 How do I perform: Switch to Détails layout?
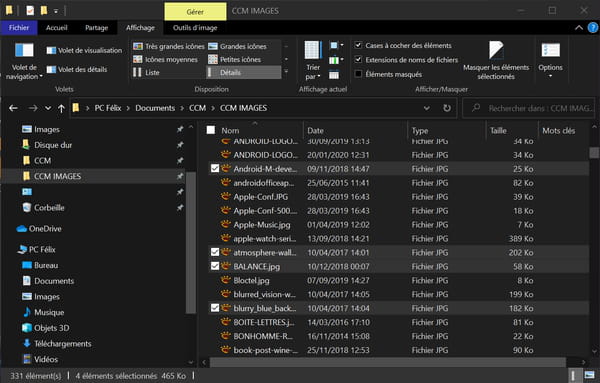pos(244,72)
